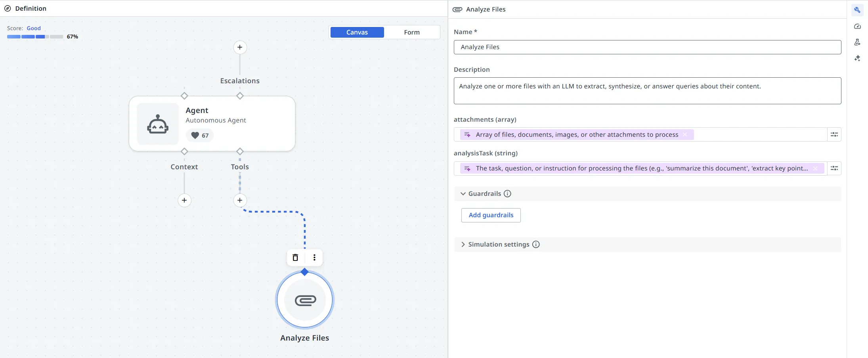This screenshot has width=868, height=358.
Task: Open the options for the attachments field
Action: click(x=834, y=135)
